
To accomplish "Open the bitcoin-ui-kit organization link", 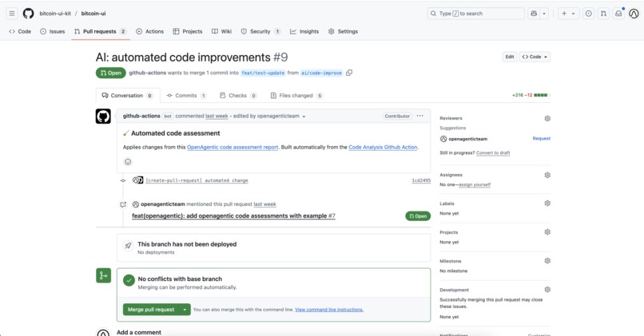I will pos(55,14).
